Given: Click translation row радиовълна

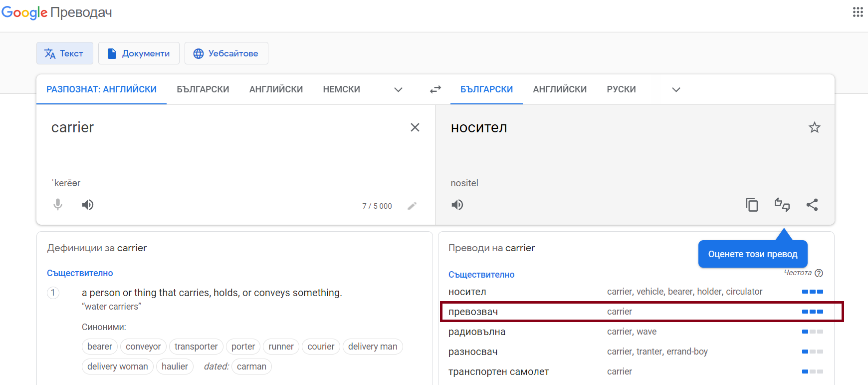Looking at the screenshot, I should [636, 332].
